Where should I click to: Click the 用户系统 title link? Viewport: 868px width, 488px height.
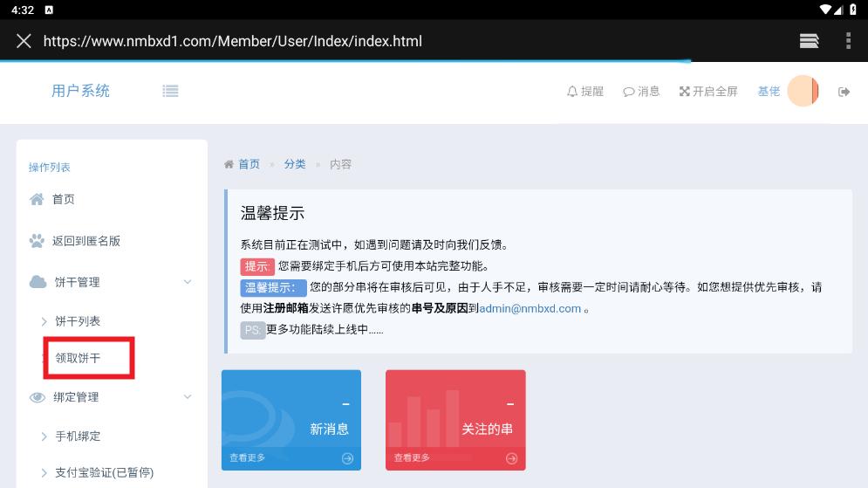pos(80,91)
